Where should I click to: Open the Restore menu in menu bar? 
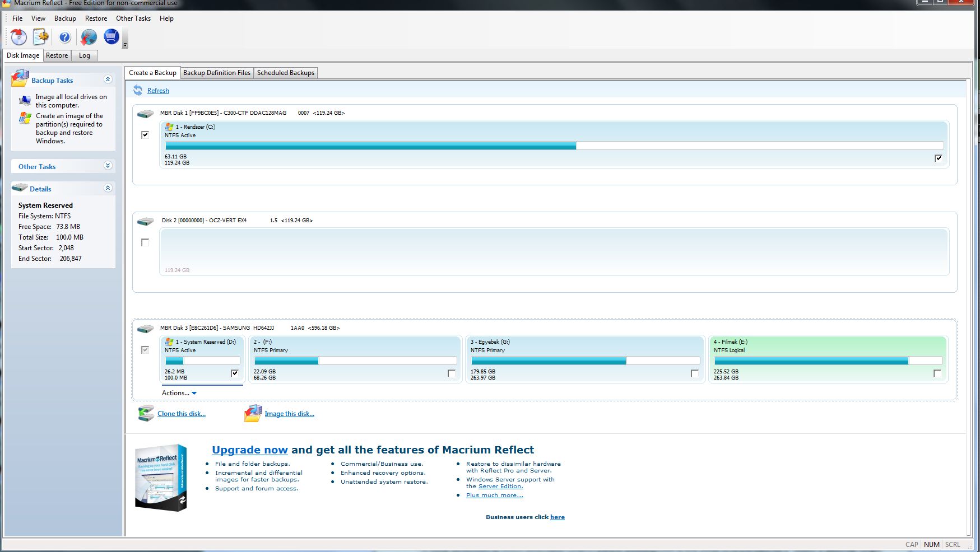coord(96,18)
